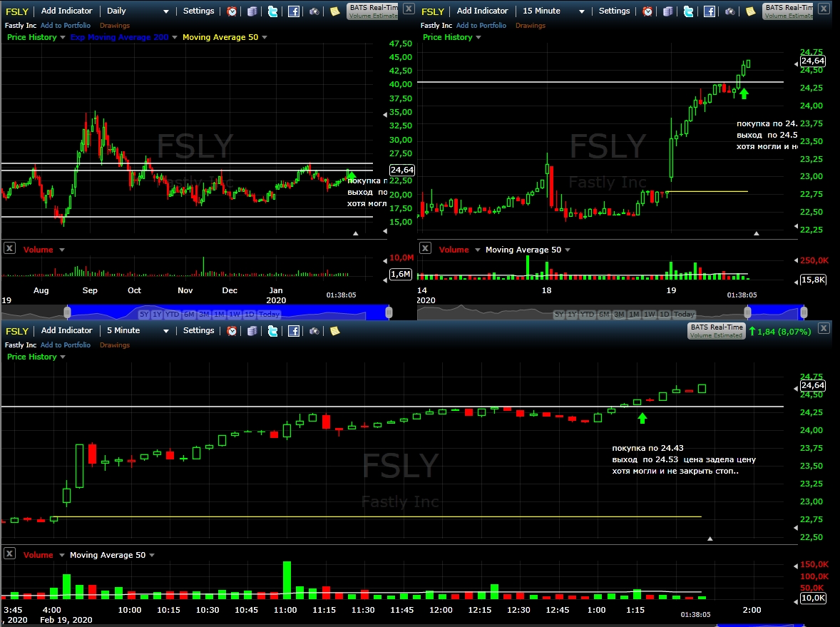The image size is (840, 627).
Task: Take snapshot with camera icon in 5 Minute chart
Action: (x=314, y=331)
